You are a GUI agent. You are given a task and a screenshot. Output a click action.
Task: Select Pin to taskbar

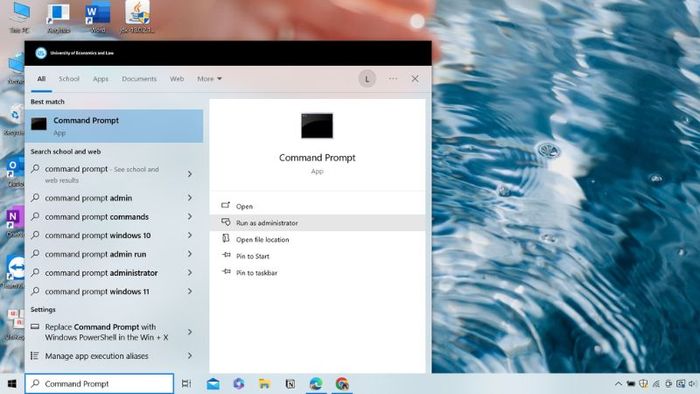[x=317, y=273]
